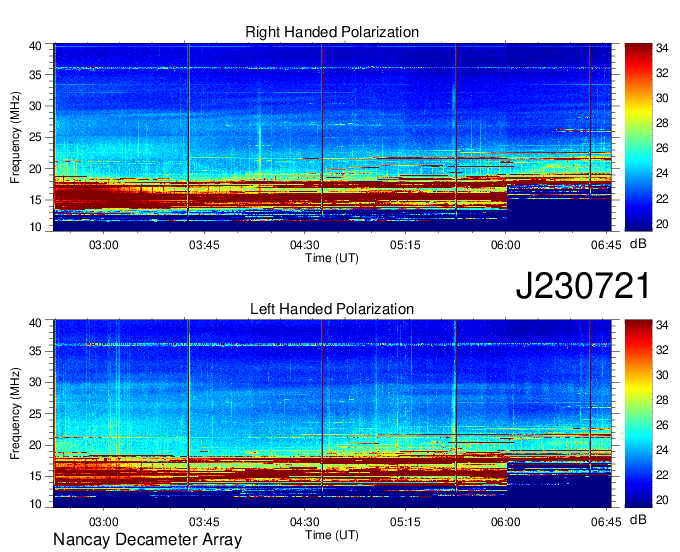The width and height of the screenshot is (680, 552).
Task: Click the 04:30 tick of the Right Handed plot
Action: tap(304, 245)
